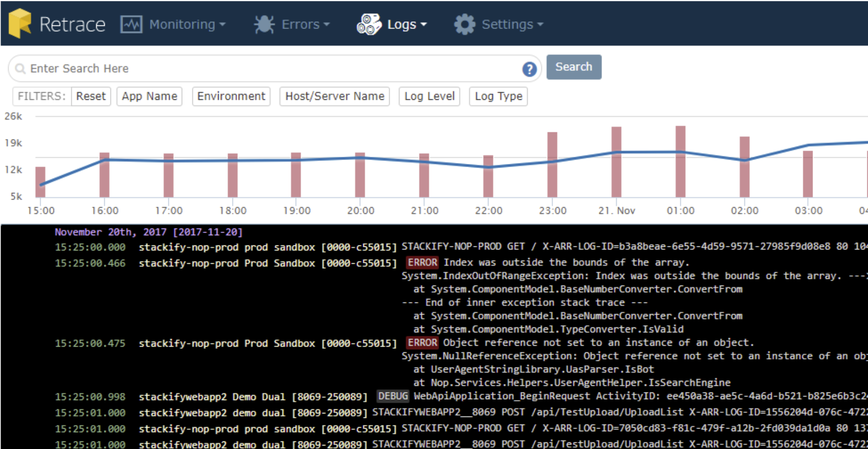Click the timestamp 15:25:00.000
This screenshot has height=449, width=868.
[90, 247]
